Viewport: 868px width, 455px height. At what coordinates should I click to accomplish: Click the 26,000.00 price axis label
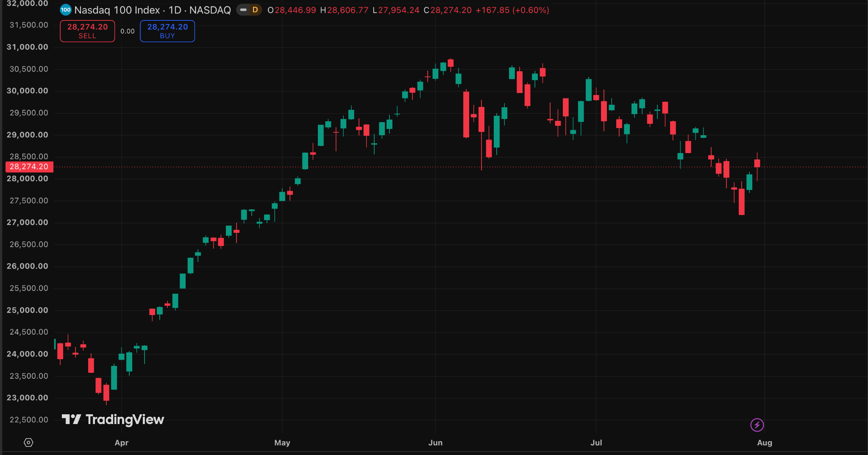click(x=28, y=266)
